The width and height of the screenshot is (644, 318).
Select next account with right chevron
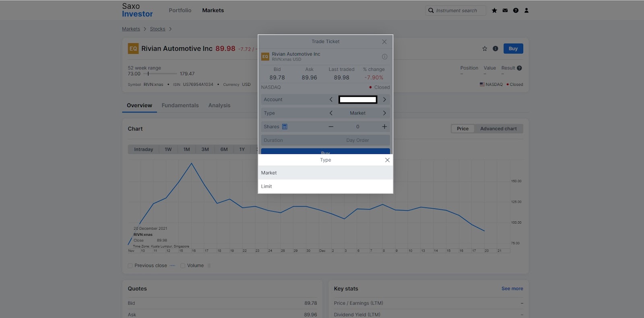pos(384,100)
